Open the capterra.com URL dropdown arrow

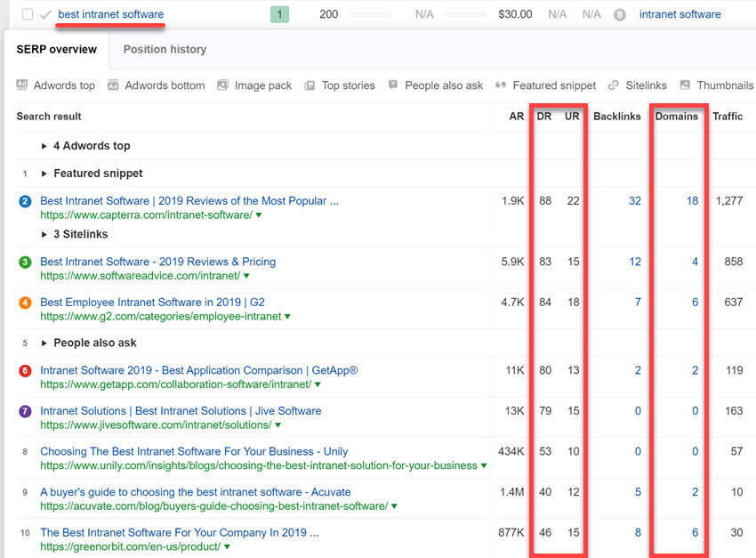click(259, 215)
